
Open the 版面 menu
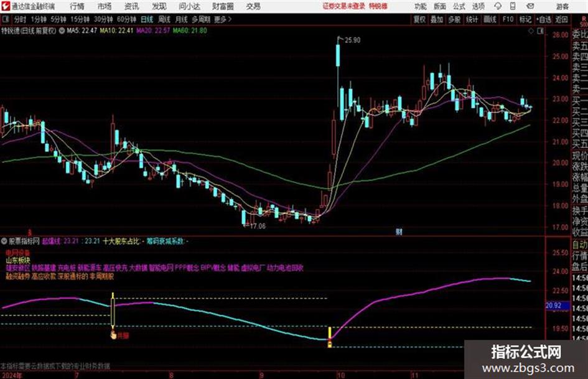pyautogui.click(x=439, y=6)
